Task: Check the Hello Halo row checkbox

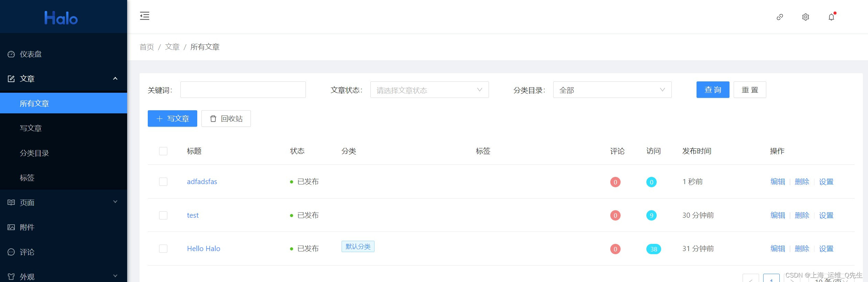Action: pyautogui.click(x=163, y=249)
